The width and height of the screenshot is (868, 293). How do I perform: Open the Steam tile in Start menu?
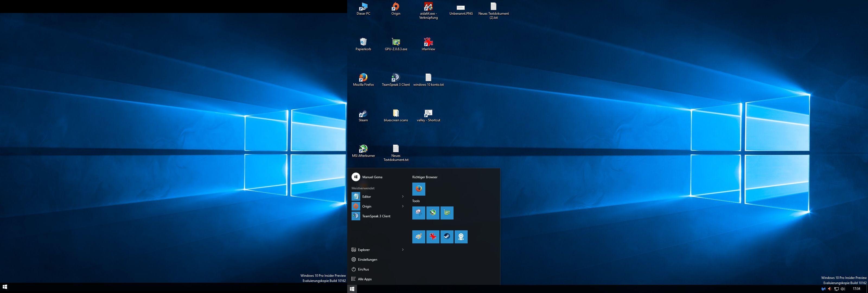pos(447,237)
